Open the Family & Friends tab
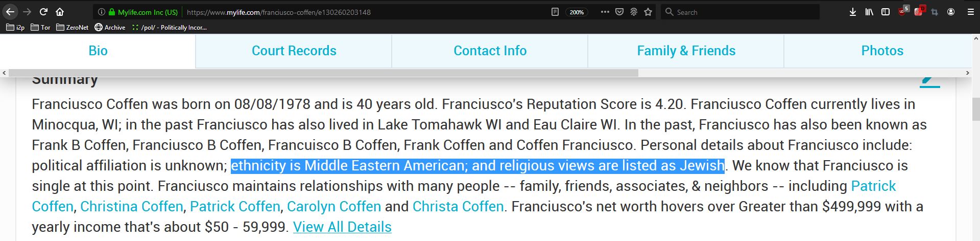980x241 pixels. tap(686, 51)
